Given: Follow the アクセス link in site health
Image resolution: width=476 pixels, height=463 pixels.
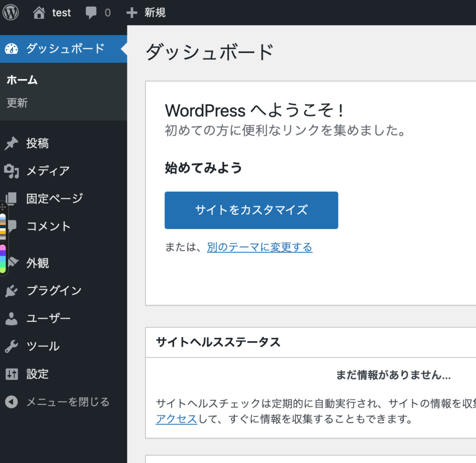Looking at the screenshot, I should [x=176, y=419].
